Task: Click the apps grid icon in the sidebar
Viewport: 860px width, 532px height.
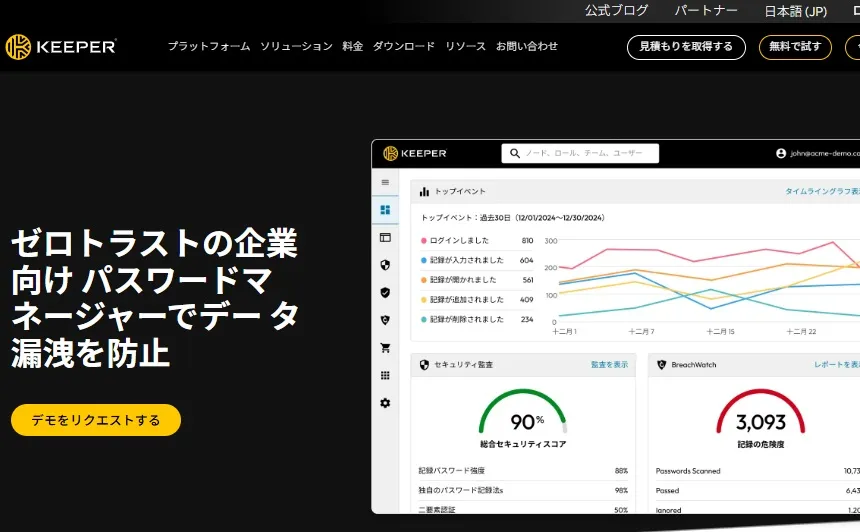Action: [x=385, y=375]
